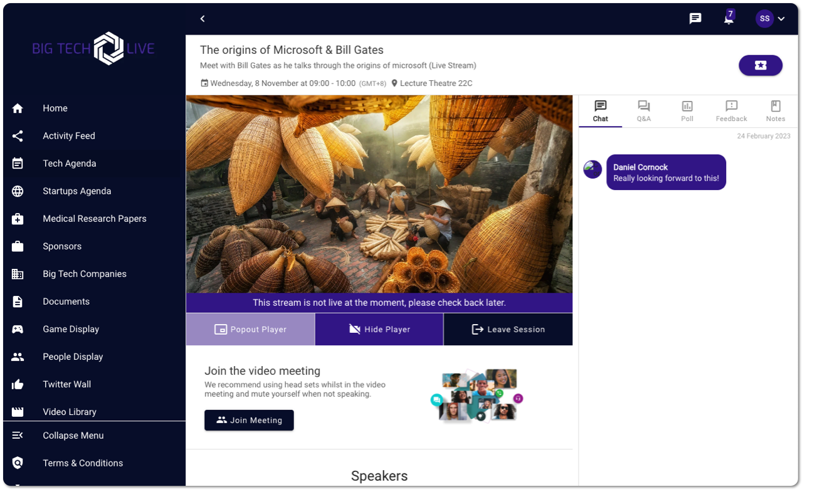Open the Poll tab

pos(687,111)
